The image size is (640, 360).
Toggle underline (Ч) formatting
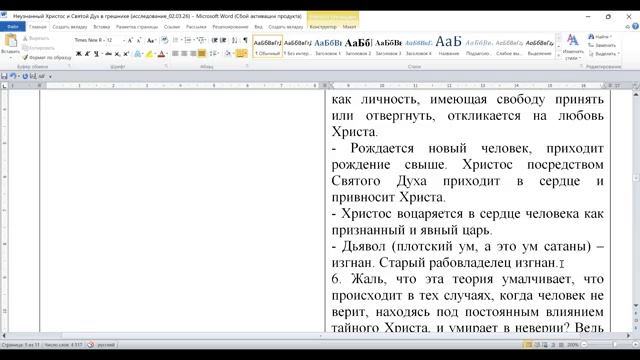(96, 54)
